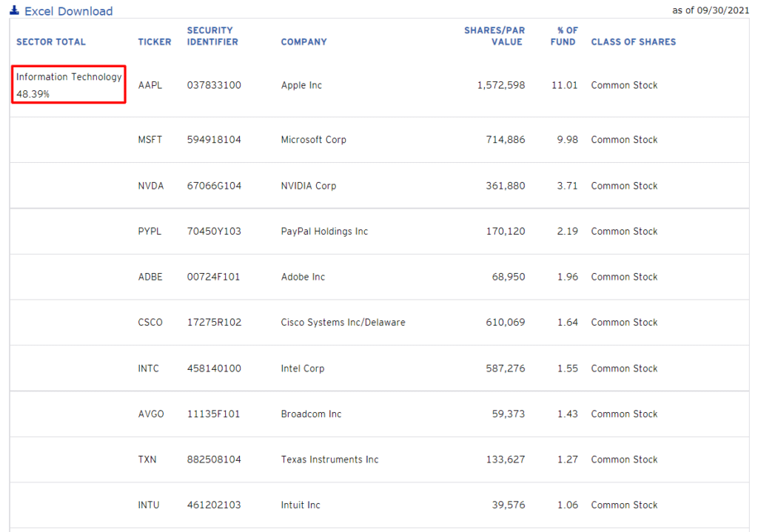Click the SECTOR TOTAL column header
The height and width of the screenshot is (532, 758).
pos(51,42)
